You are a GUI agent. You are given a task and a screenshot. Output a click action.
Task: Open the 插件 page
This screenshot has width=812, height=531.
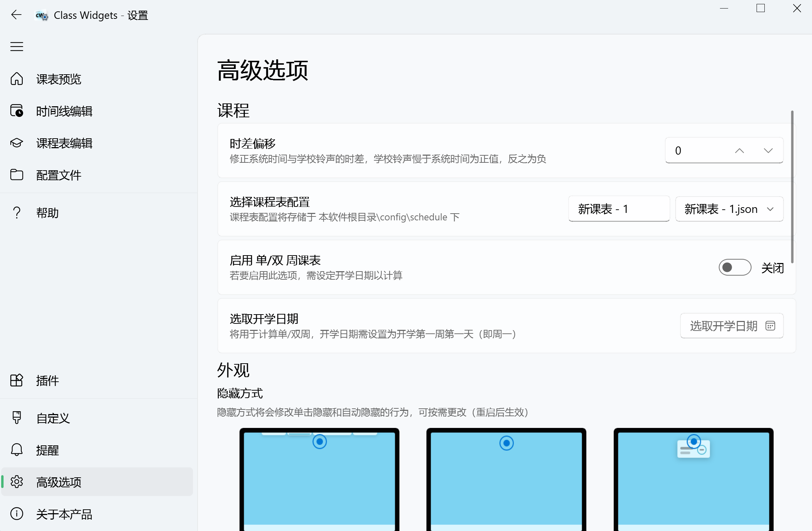click(97, 380)
